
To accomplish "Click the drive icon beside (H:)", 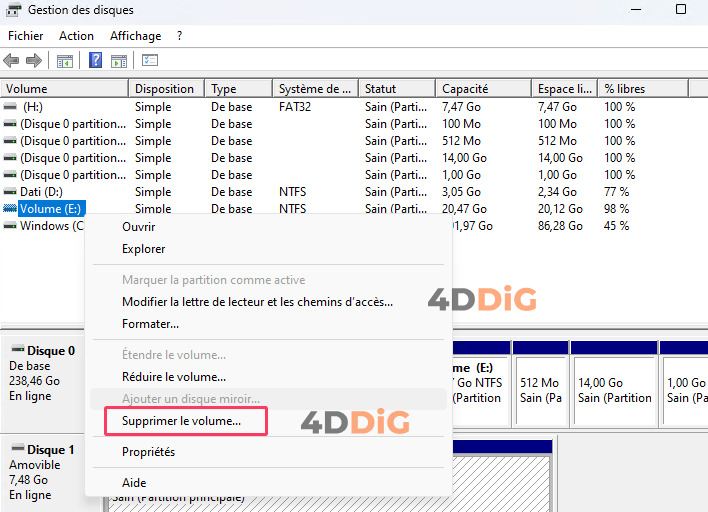I will [10, 107].
